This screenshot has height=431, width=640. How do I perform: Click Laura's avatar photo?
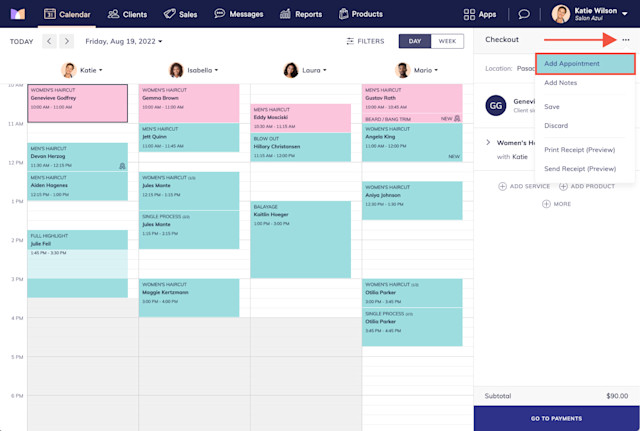[291, 70]
